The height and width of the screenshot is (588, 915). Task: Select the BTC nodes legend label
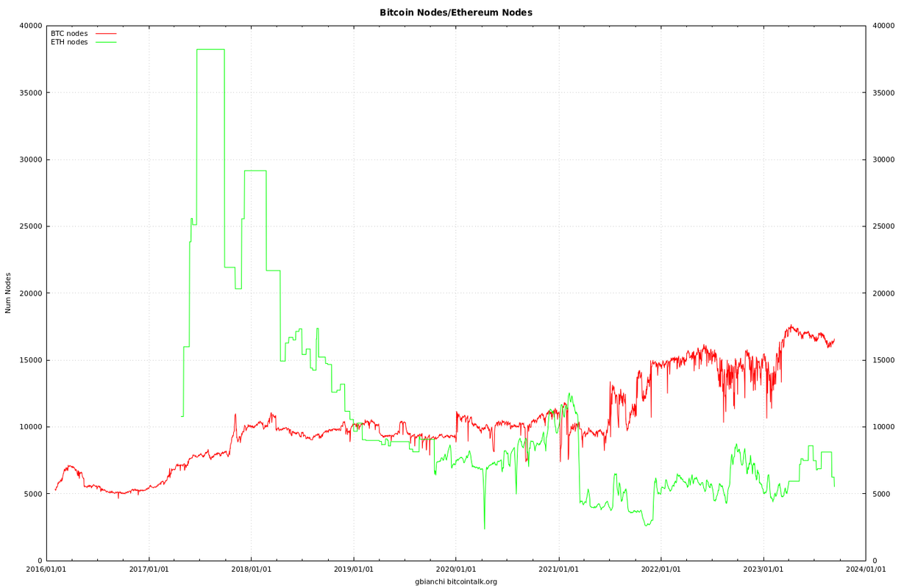click(x=69, y=34)
